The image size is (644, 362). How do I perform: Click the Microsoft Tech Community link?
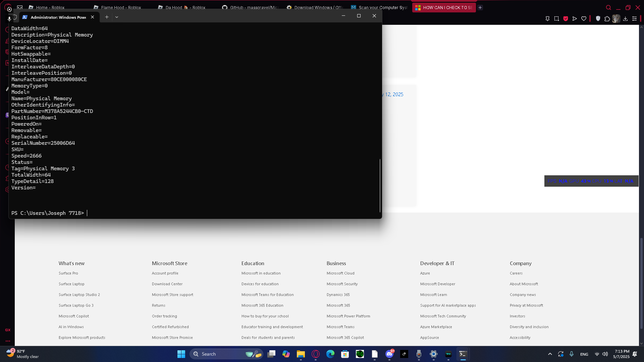(x=443, y=316)
